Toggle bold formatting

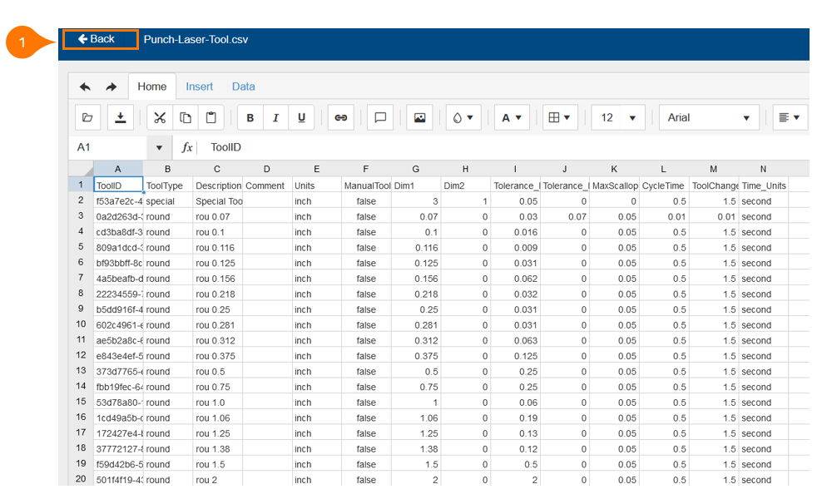coord(250,118)
